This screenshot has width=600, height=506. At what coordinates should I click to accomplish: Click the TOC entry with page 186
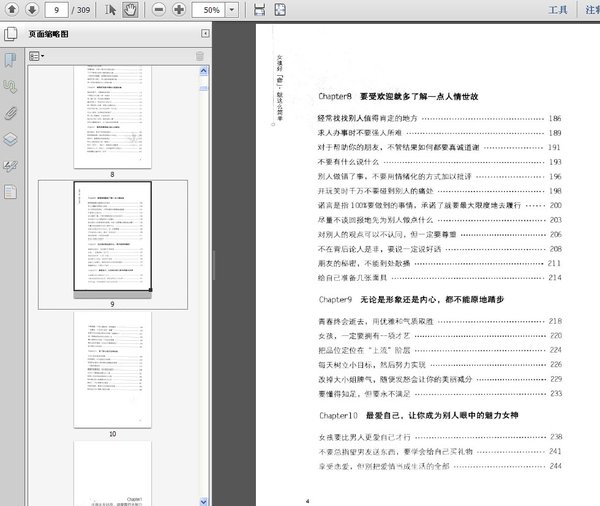pyautogui.click(x=439, y=119)
